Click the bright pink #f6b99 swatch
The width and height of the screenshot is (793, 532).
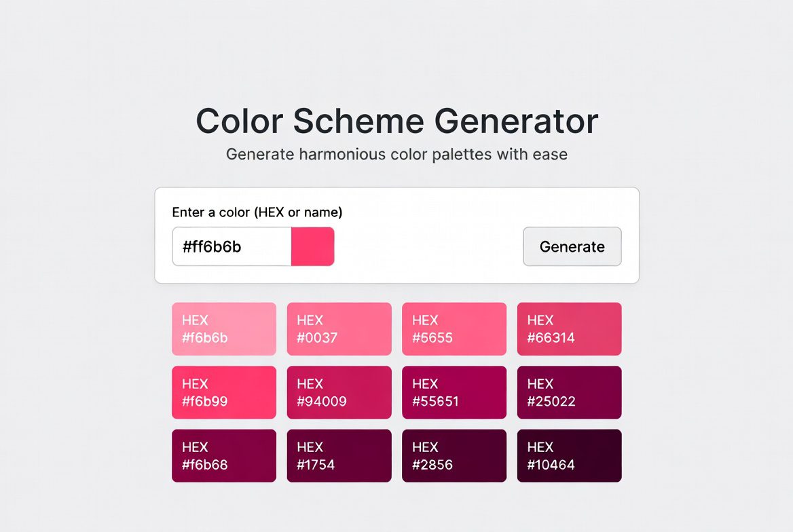point(223,392)
